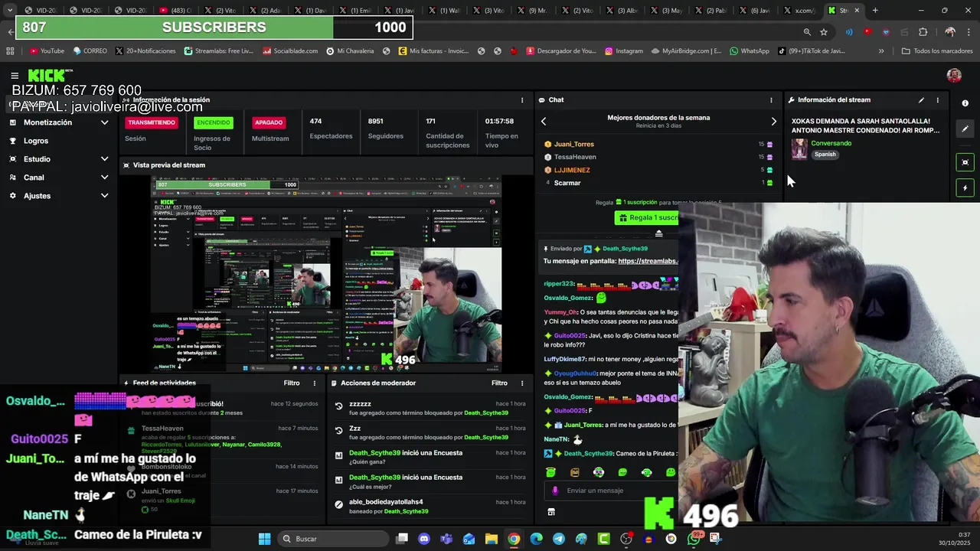Open the Socialblade.com bookmark

pyautogui.click(x=290, y=51)
